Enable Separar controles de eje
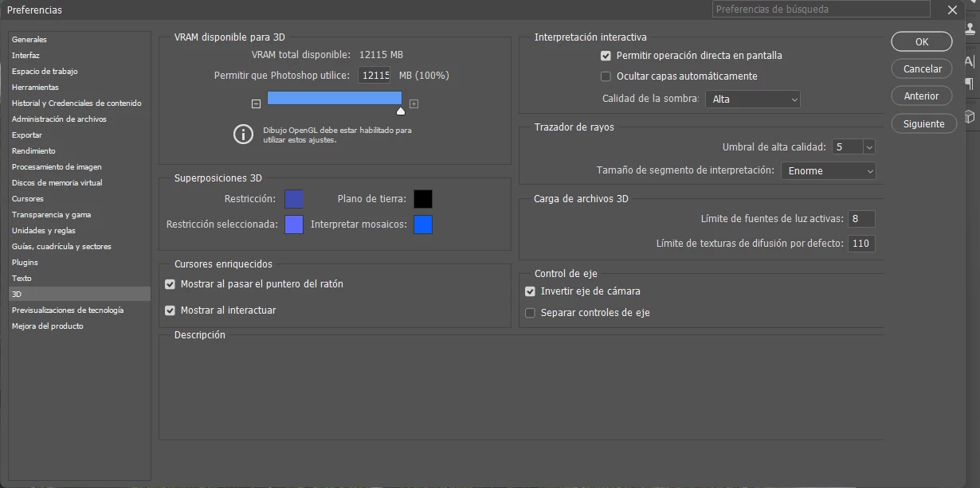The width and height of the screenshot is (980, 488). pos(530,313)
